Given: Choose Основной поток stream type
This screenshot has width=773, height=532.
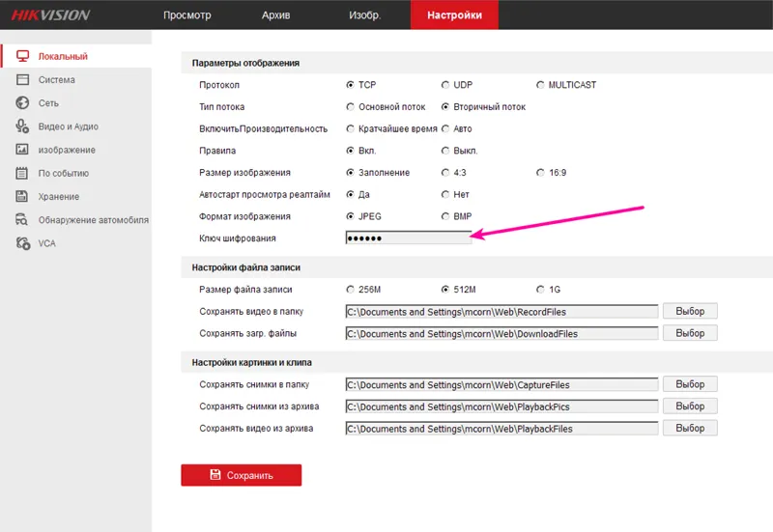Looking at the screenshot, I should point(350,107).
